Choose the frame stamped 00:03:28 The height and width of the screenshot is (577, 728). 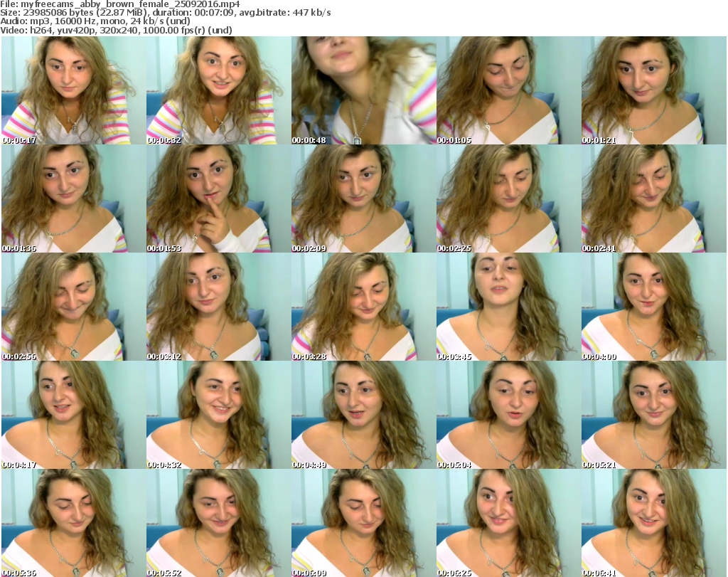pyautogui.click(x=363, y=307)
